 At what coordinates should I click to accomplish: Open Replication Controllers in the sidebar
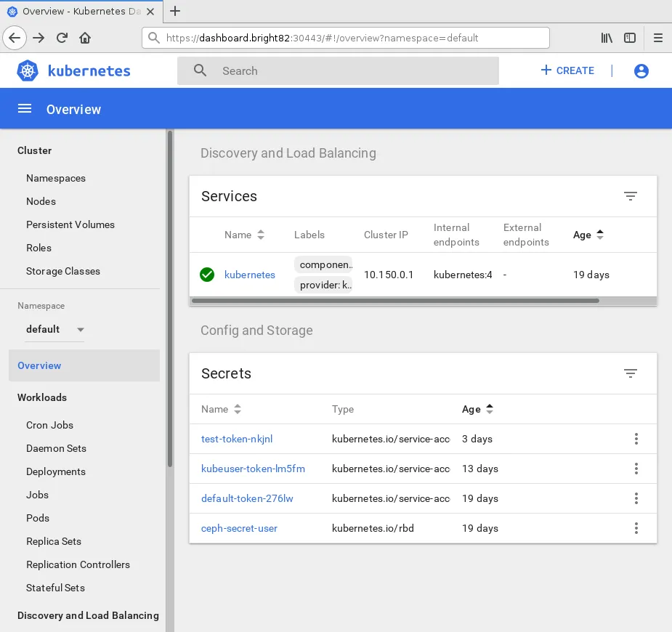[78, 564]
